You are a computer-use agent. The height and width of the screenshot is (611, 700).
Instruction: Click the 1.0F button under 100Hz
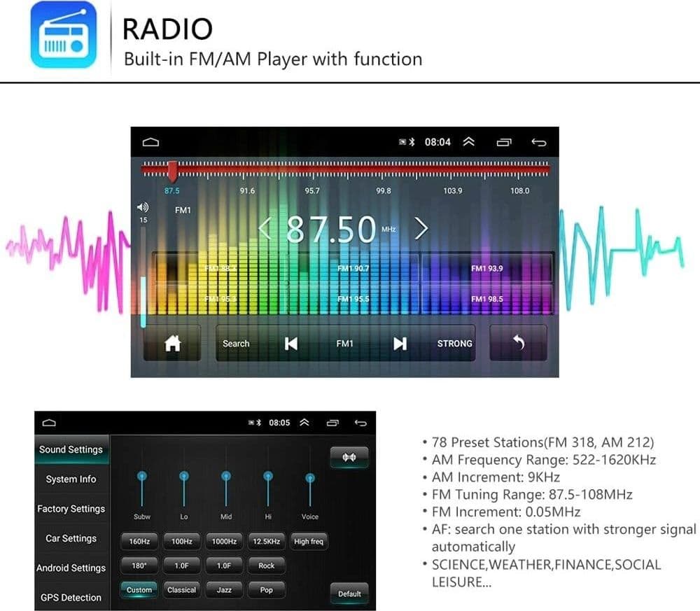tap(182, 566)
